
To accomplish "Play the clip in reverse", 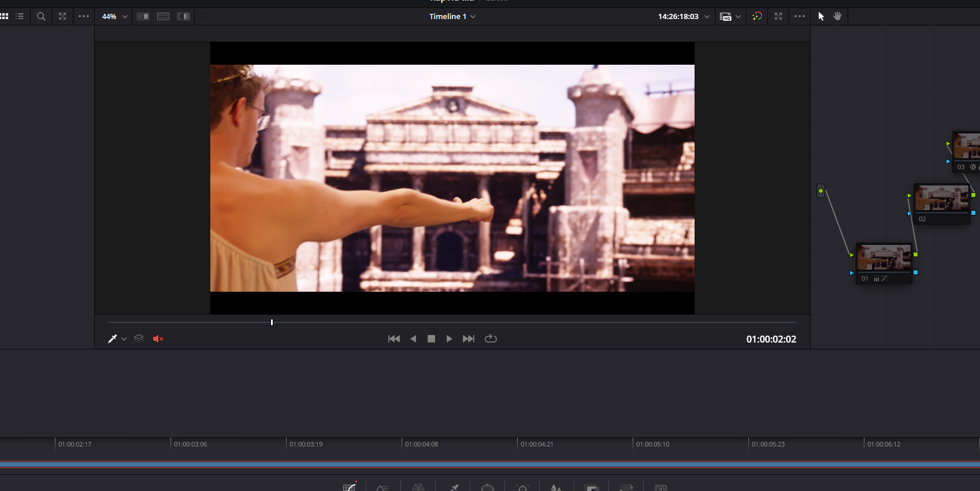I will [413, 339].
